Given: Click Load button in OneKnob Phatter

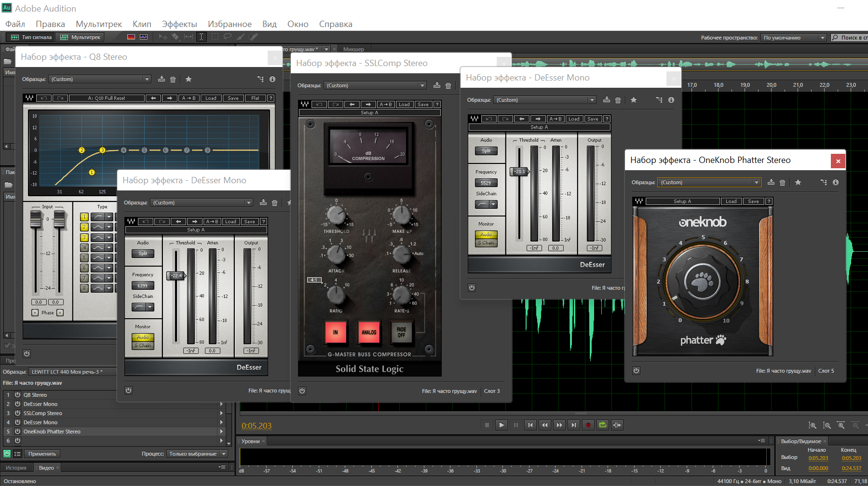Looking at the screenshot, I should [731, 202].
